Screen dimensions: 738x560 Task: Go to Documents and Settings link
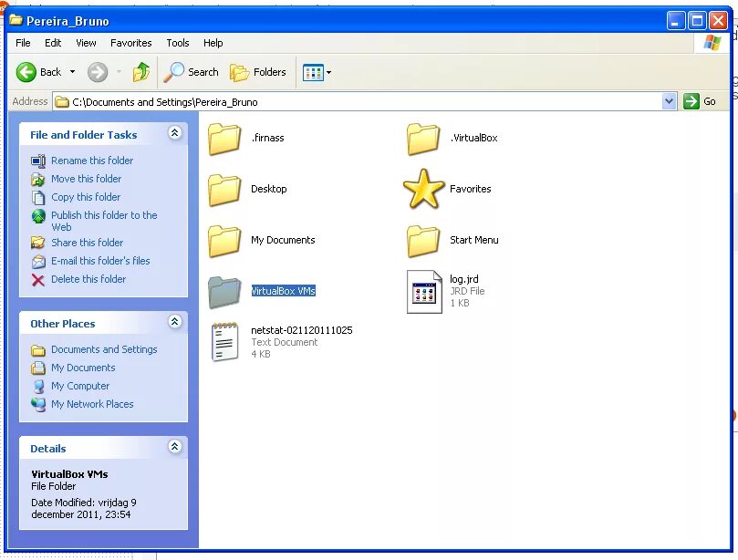click(104, 349)
